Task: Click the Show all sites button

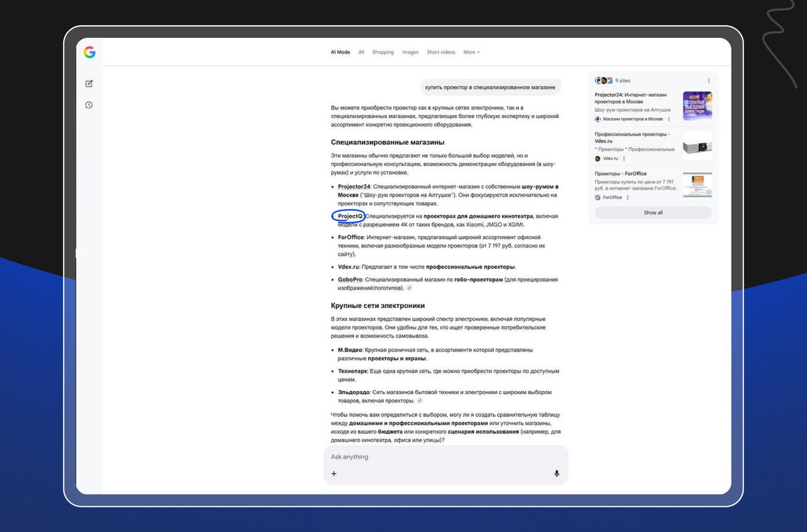Action: tap(653, 212)
